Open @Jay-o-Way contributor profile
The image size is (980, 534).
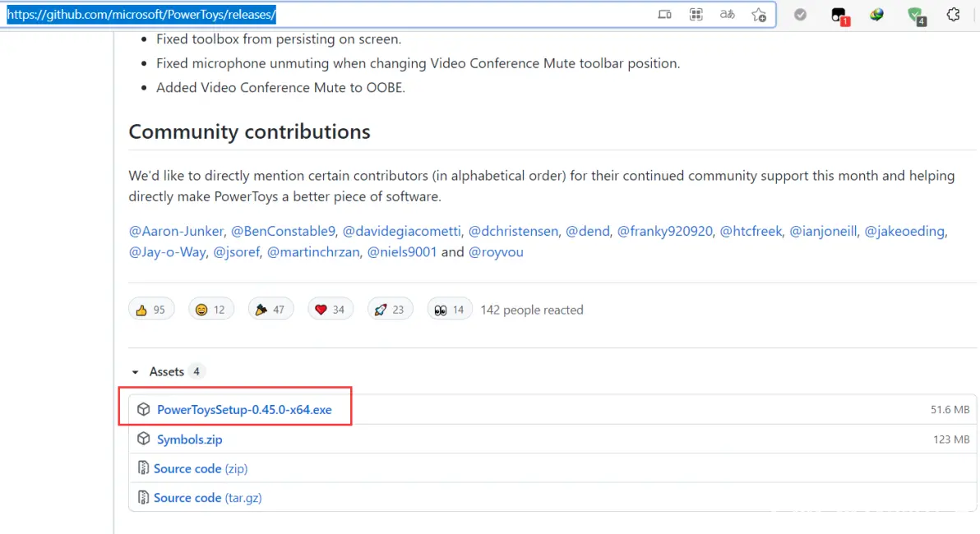click(167, 251)
